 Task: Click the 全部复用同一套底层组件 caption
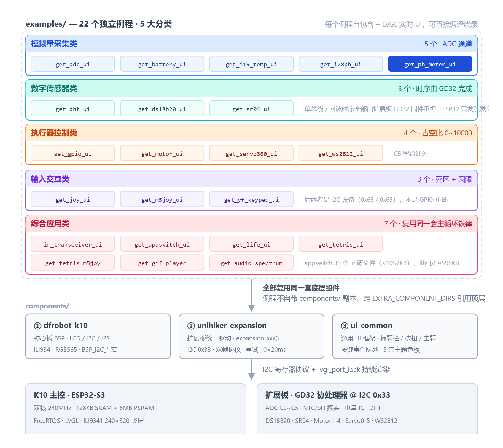pos(301,288)
